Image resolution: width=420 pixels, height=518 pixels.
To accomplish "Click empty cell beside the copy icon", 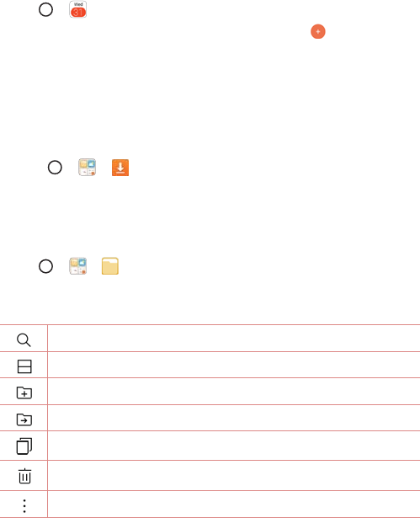I will 234,446.
